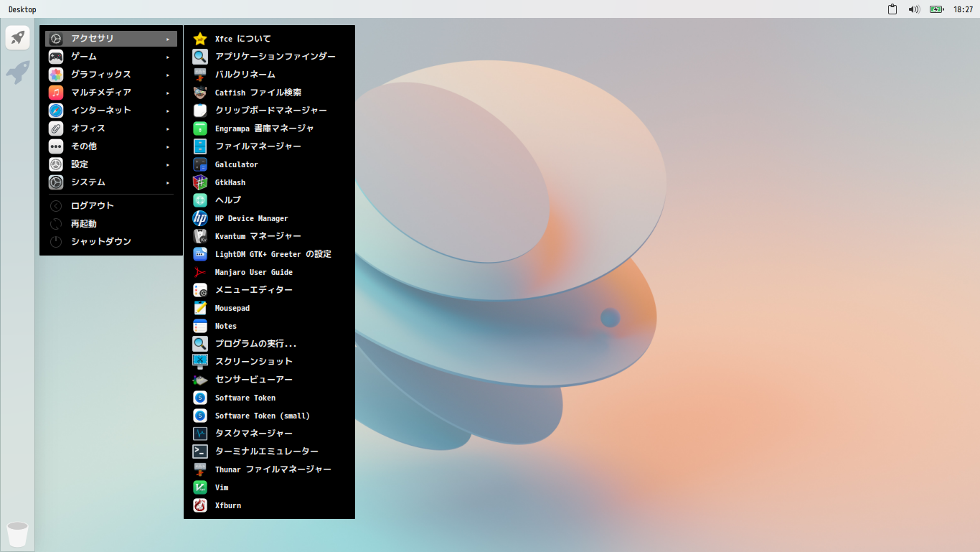Image resolution: width=980 pixels, height=552 pixels.
Task: Click the blue ファイルマネージャー cabinet icon
Action: point(200,146)
